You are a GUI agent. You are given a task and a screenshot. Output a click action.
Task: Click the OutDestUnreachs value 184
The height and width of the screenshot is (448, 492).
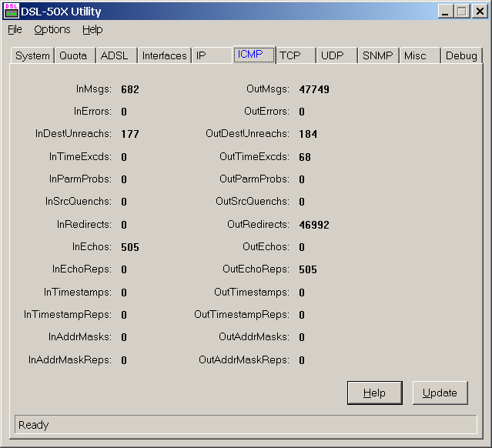click(x=308, y=134)
